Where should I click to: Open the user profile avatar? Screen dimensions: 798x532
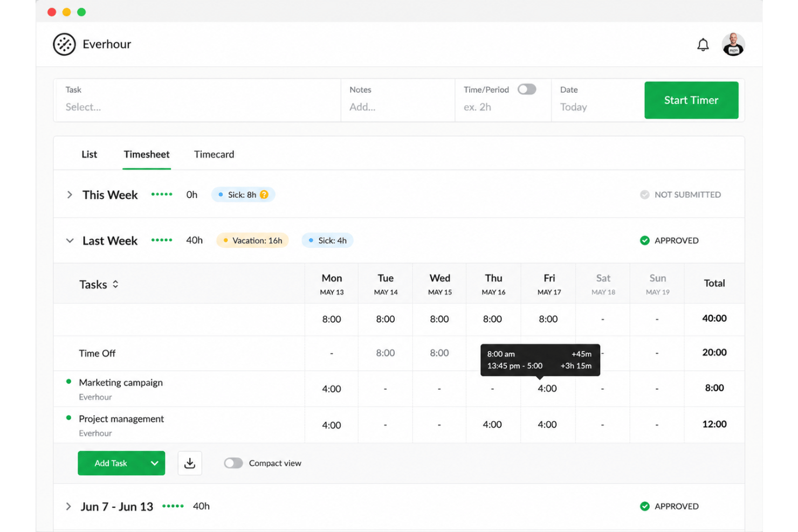[733, 44]
